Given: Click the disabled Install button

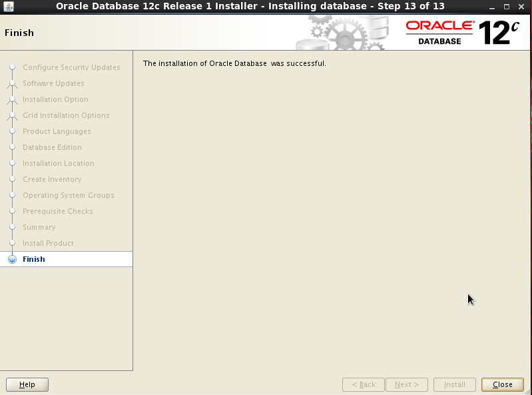Looking at the screenshot, I should pos(454,384).
